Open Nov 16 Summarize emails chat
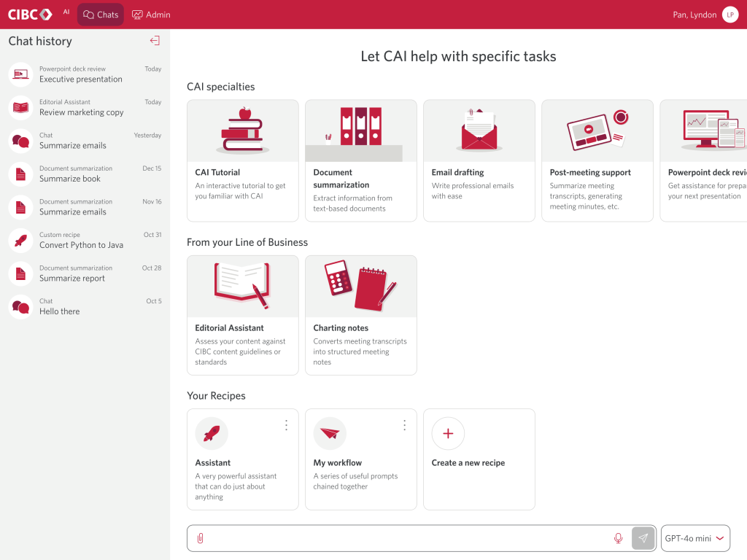The height and width of the screenshot is (560, 747). coord(85,207)
